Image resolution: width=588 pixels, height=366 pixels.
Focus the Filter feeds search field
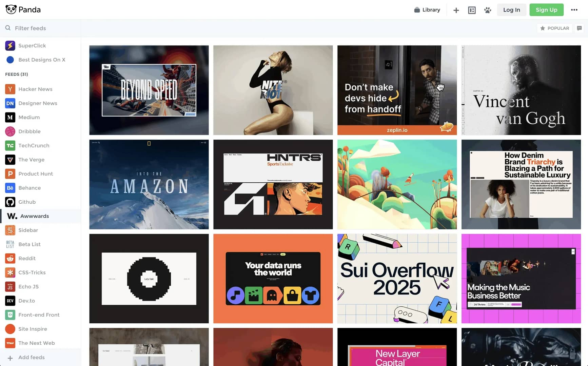(x=41, y=28)
